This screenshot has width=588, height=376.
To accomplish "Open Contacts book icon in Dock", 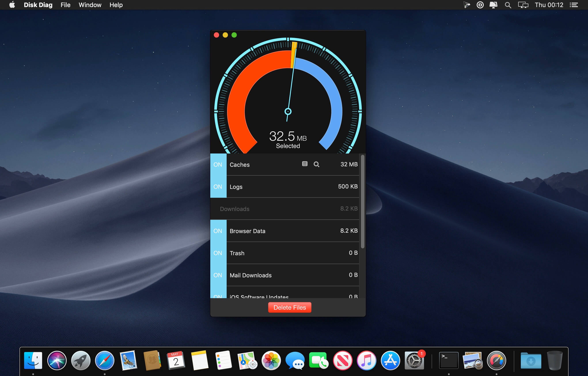I will (x=152, y=360).
